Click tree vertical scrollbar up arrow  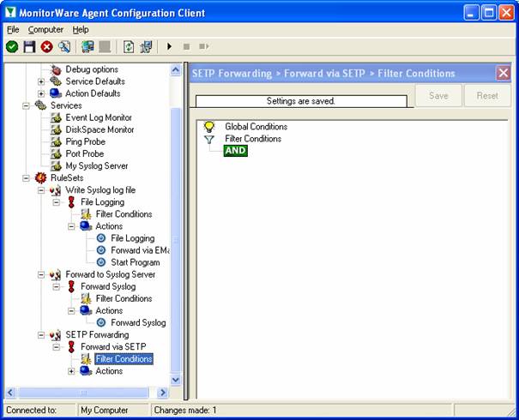pos(175,70)
